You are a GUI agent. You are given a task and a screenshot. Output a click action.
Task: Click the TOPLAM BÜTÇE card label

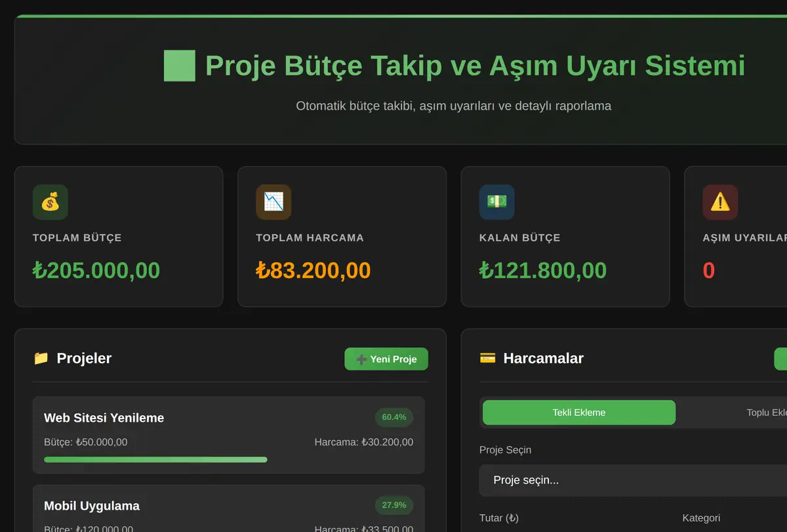pyautogui.click(x=77, y=237)
